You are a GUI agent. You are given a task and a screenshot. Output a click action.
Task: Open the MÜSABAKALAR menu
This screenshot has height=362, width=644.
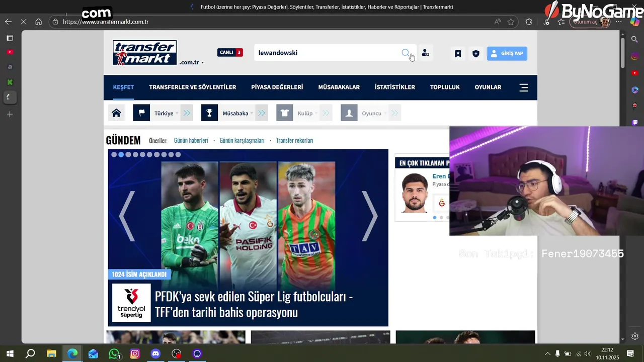pyautogui.click(x=339, y=87)
